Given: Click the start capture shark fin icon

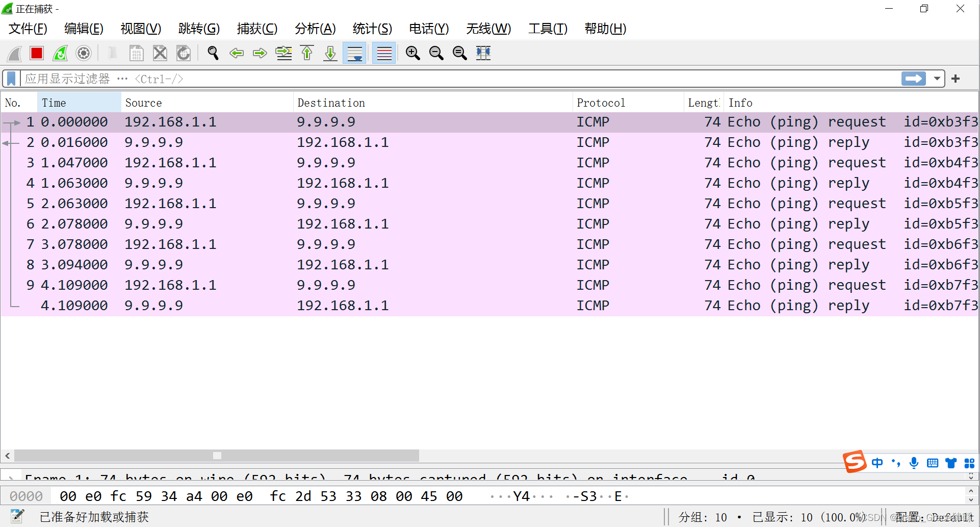Looking at the screenshot, I should pyautogui.click(x=14, y=53).
